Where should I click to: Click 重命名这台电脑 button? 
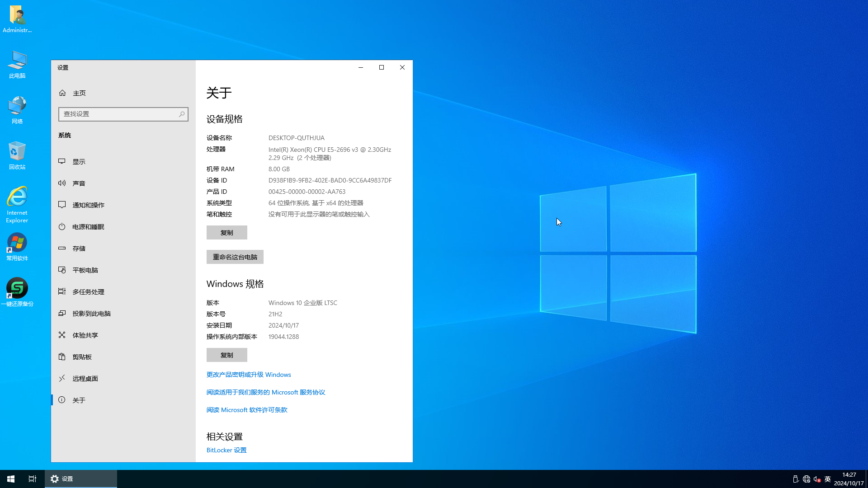click(x=235, y=257)
